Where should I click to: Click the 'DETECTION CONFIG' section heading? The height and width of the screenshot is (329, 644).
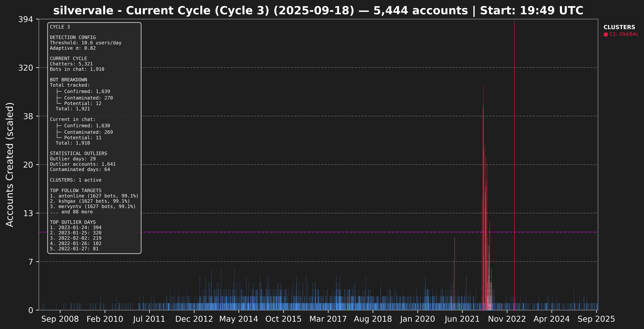pos(73,37)
